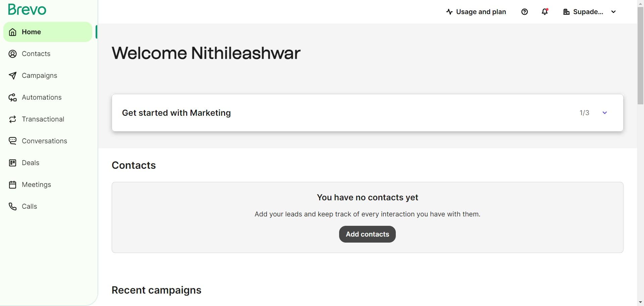
Task: Click the Add contacts button
Action: click(367, 234)
